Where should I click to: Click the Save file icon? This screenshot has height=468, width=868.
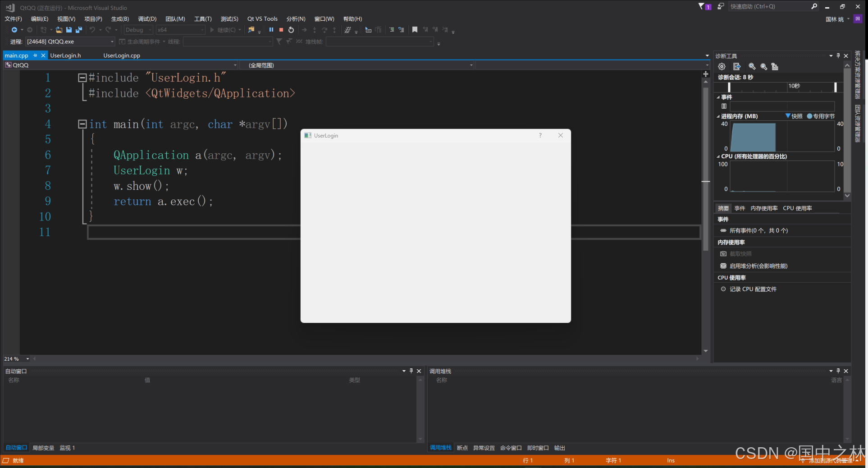tap(69, 30)
